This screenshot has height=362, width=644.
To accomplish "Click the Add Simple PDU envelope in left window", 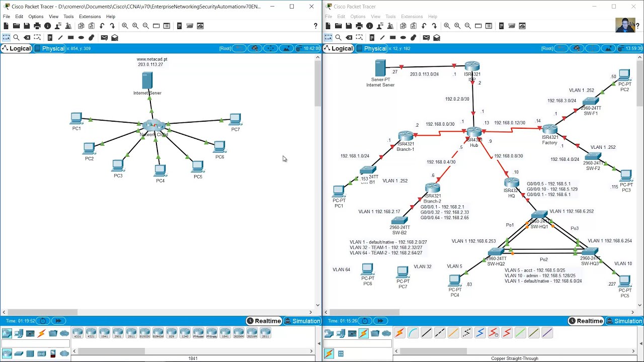I will click(x=104, y=37).
